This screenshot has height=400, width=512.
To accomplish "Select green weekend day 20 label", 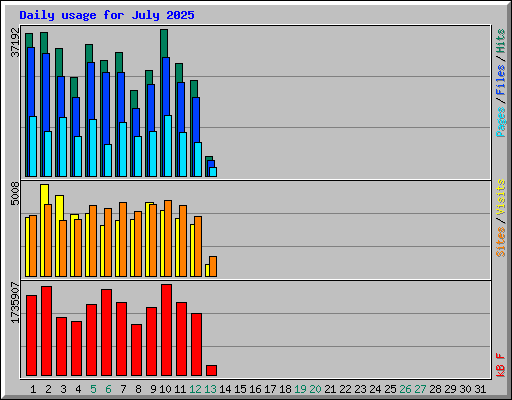I will [x=315, y=389].
